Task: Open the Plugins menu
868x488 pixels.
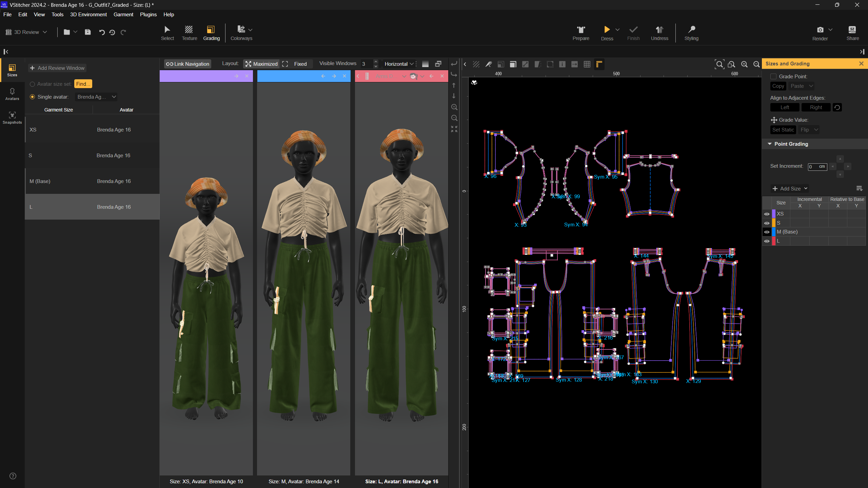Action: (148, 14)
